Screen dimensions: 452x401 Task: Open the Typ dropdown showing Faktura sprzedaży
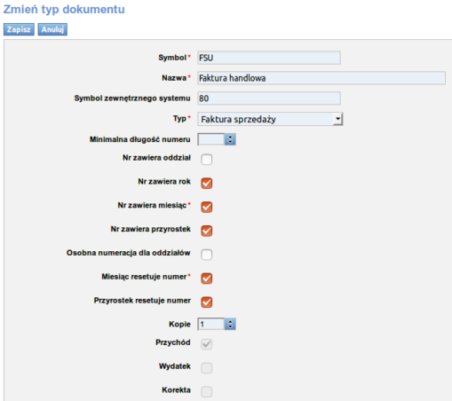pyautogui.click(x=270, y=119)
